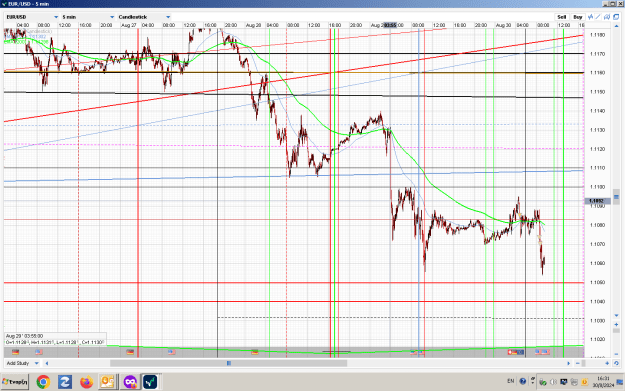
Task: Click the 1.1050 price axis label
Action: tap(597, 282)
